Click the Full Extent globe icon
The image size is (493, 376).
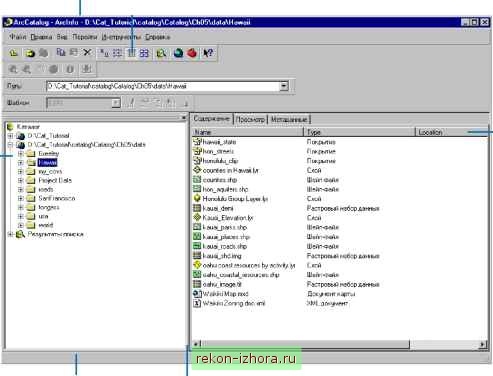[x=53, y=69]
